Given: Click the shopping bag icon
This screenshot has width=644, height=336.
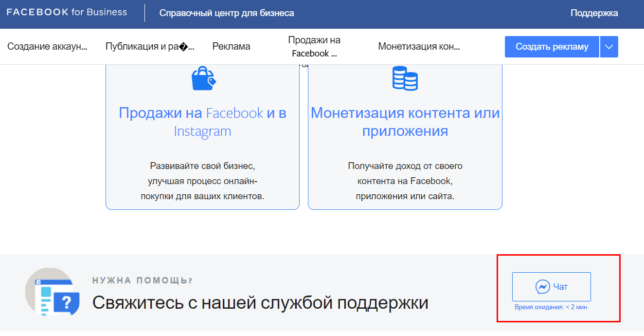Looking at the screenshot, I should 203,78.
